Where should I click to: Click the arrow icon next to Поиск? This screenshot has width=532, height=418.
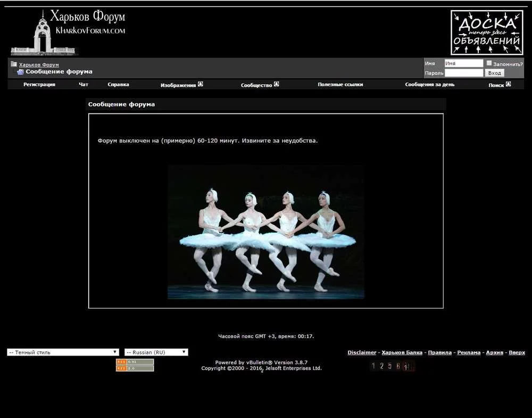pos(508,84)
